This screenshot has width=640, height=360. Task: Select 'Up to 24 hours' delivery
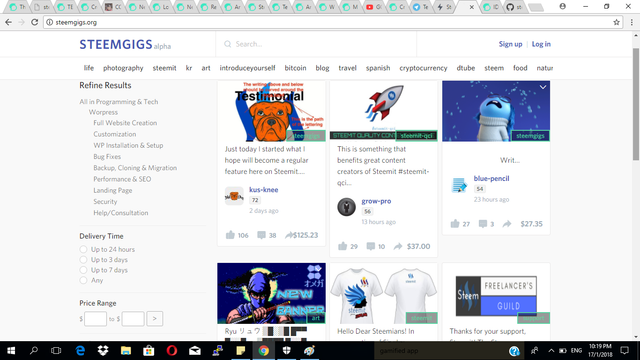(83, 249)
